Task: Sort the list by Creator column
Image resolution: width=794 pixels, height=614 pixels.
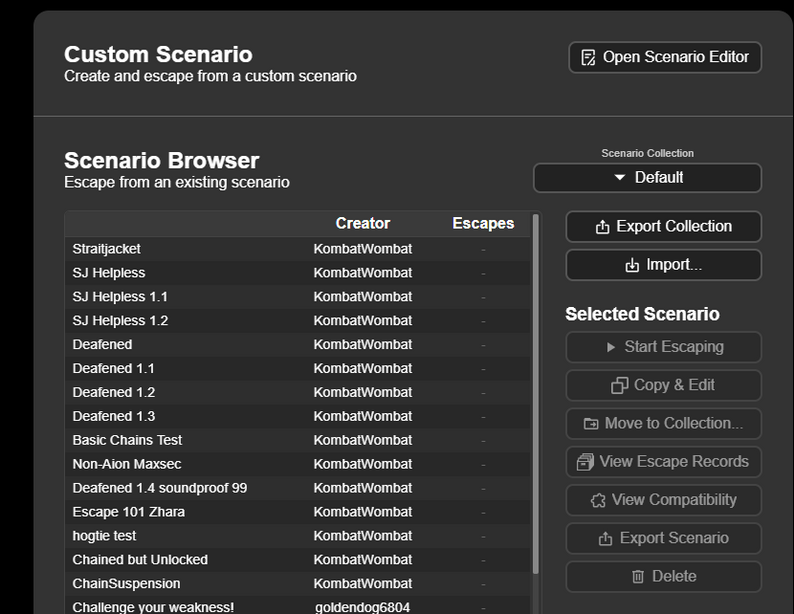Action: point(362,223)
